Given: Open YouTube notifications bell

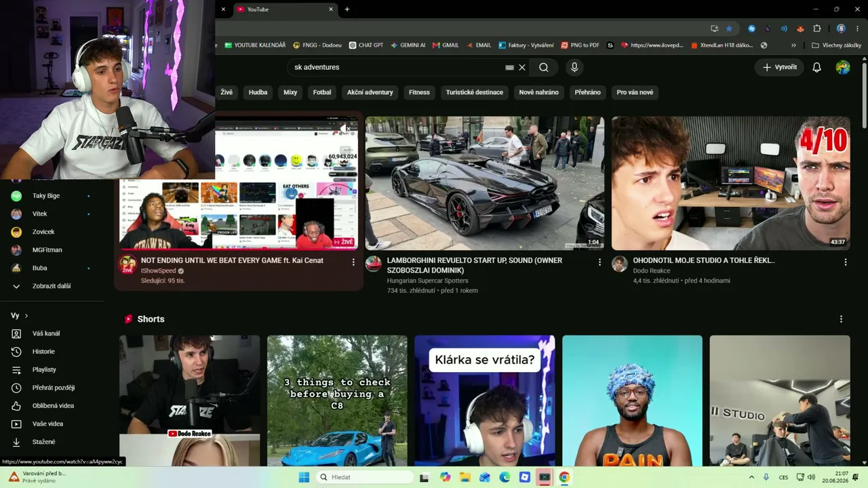Looking at the screenshot, I should point(817,67).
